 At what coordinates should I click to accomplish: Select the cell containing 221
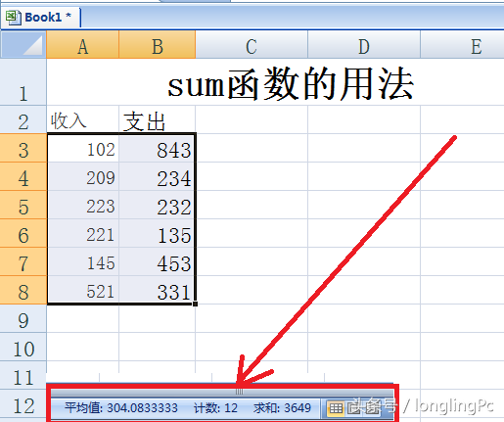[x=83, y=233]
